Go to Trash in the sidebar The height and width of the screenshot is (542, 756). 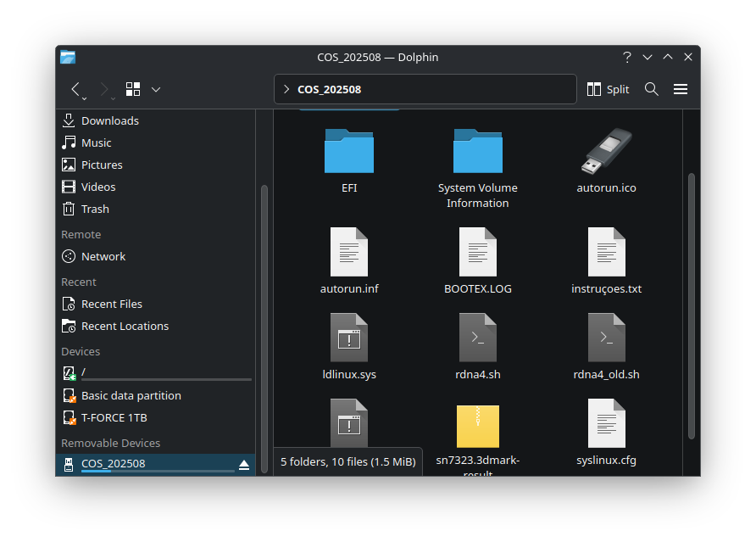coord(94,209)
